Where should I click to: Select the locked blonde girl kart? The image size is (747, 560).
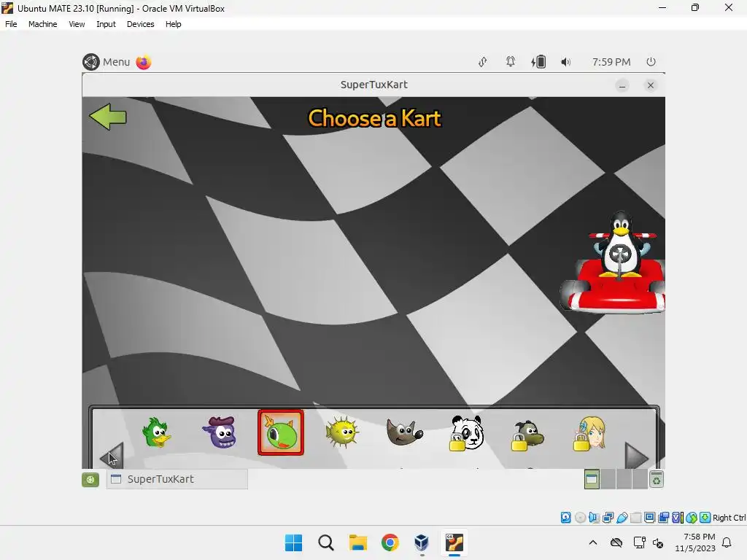[589, 433]
